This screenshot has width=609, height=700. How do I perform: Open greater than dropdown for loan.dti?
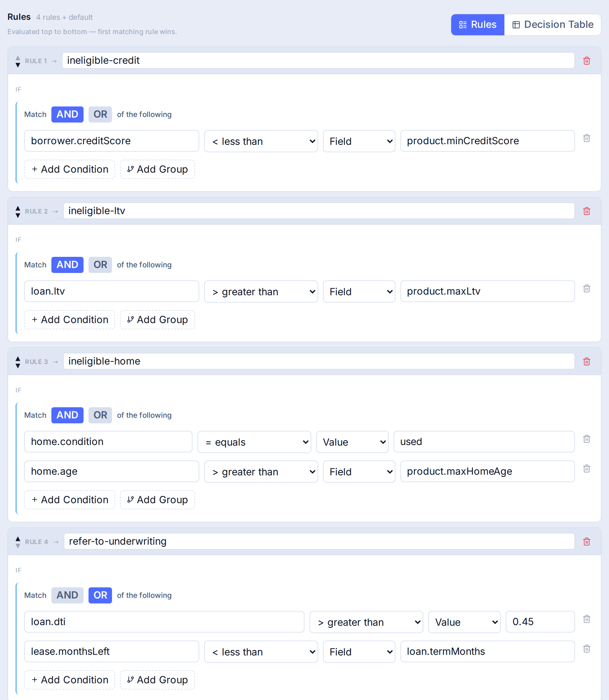tap(366, 622)
